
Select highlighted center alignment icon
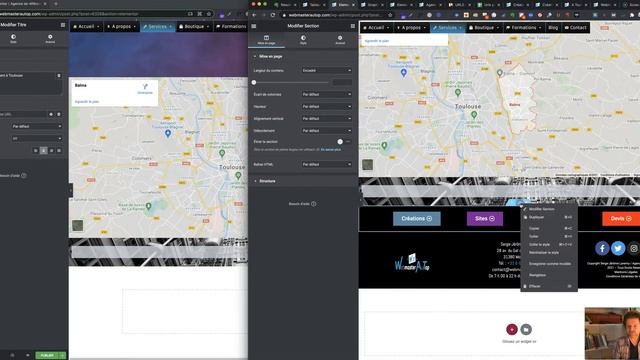(44, 151)
